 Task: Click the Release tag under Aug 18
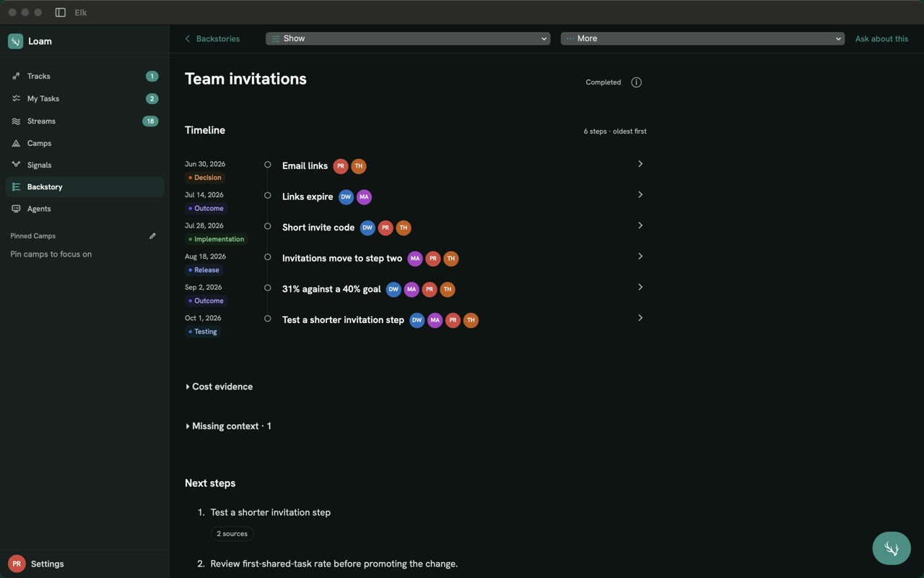pos(204,270)
